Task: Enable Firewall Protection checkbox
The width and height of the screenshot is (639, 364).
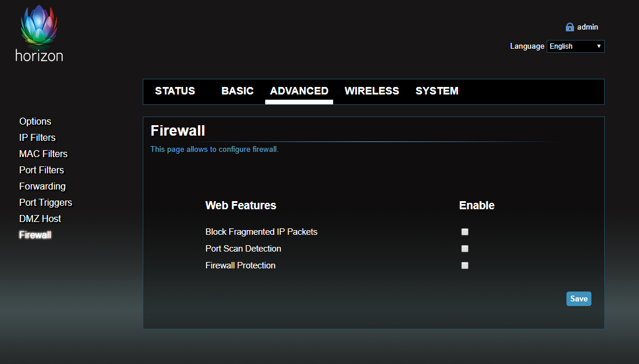Action: pyautogui.click(x=465, y=265)
